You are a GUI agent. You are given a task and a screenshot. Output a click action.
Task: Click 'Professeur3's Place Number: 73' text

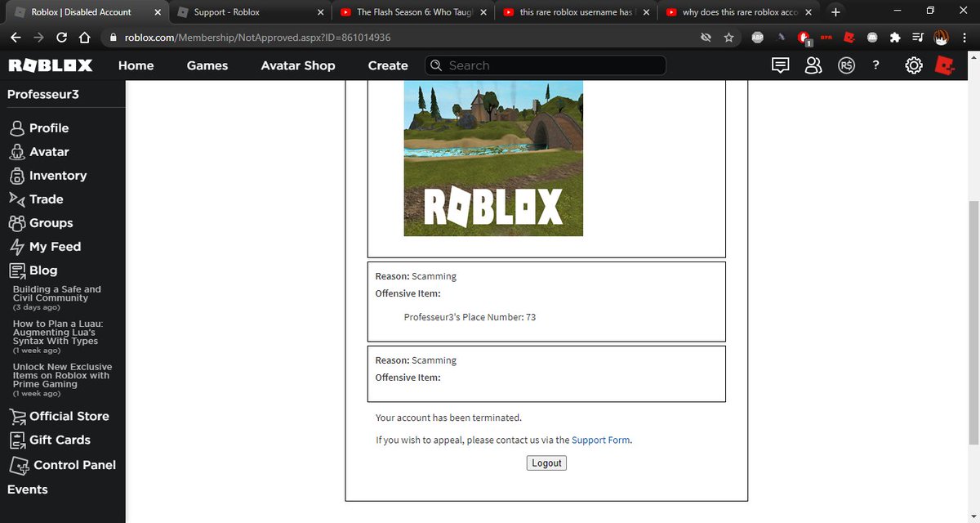click(470, 317)
